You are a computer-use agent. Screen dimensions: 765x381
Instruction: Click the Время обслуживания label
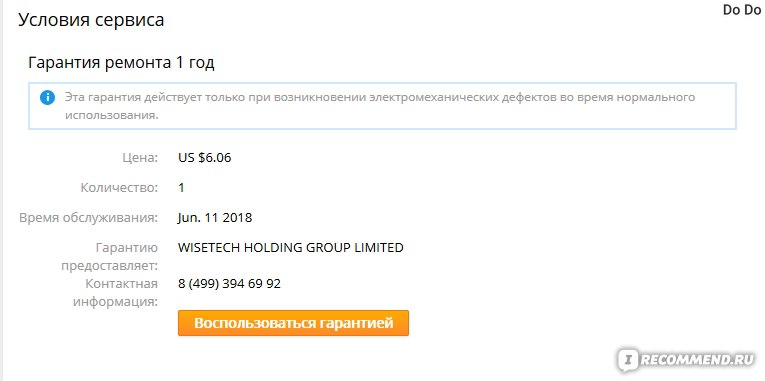coord(89,218)
